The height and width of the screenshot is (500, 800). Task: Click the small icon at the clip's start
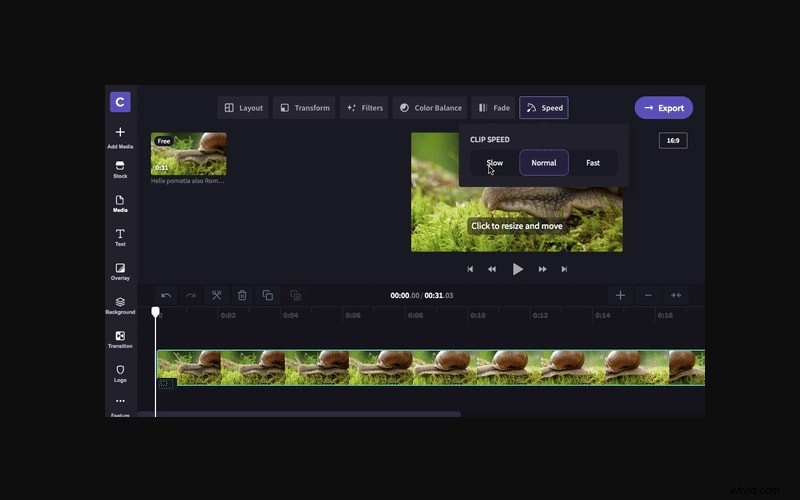pos(165,384)
